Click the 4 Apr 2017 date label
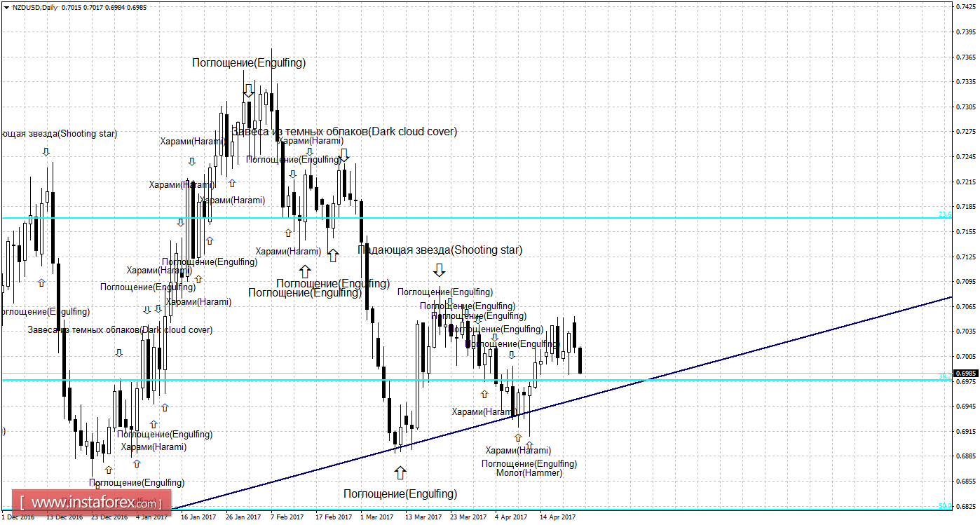Screen dimensions: 980x525 tap(512, 517)
